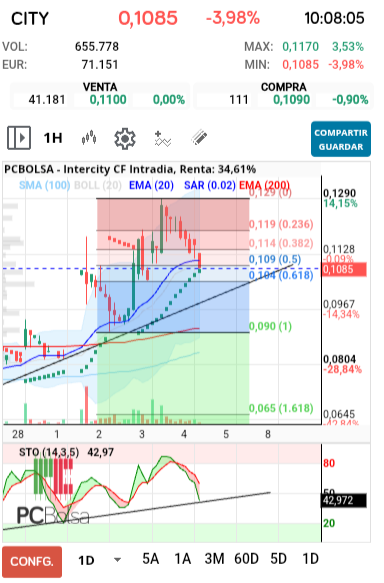The width and height of the screenshot is (384, 583).
Task: Click the MAX value 0,1170
Action: point(300,47)
